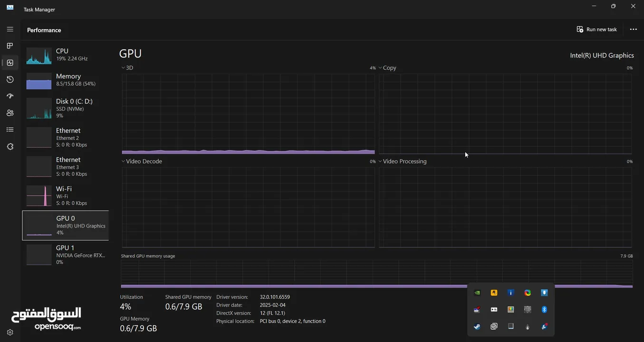Click driver version 32.0.101.6559 value
Image resolution: width=644 pixels, height=342 pixels.
(x=275, y=297)
